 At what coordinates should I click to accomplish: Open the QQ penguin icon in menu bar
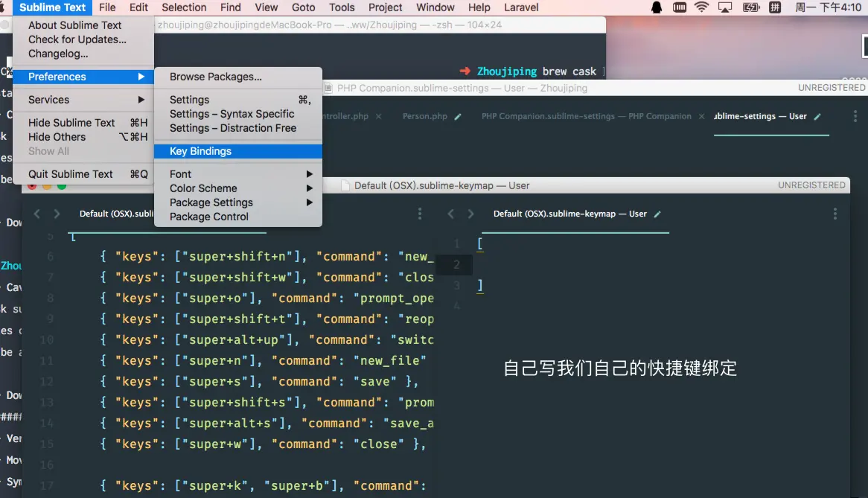pos(657,7)
